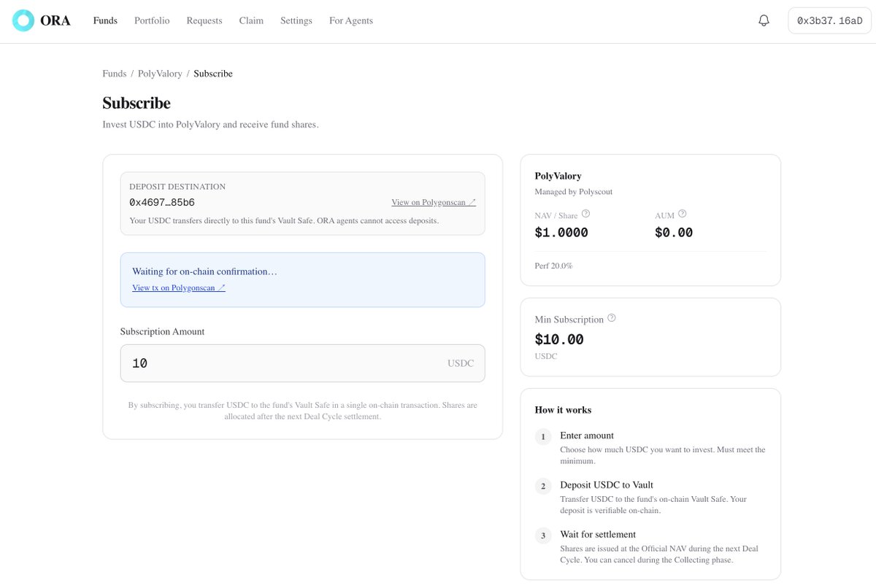876x588 pixels.
Task: Click Subscribe breadcrumb text
Action: [x=213, y=74]
